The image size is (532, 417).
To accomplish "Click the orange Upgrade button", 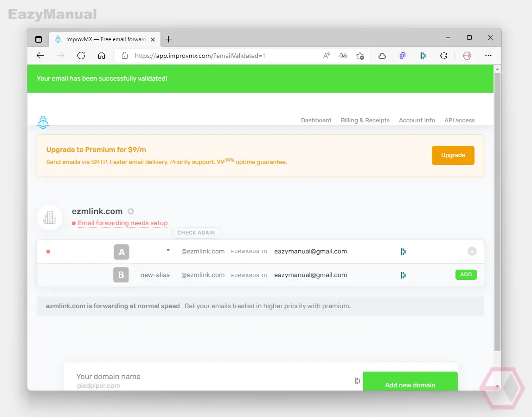I will pos(453,155).
